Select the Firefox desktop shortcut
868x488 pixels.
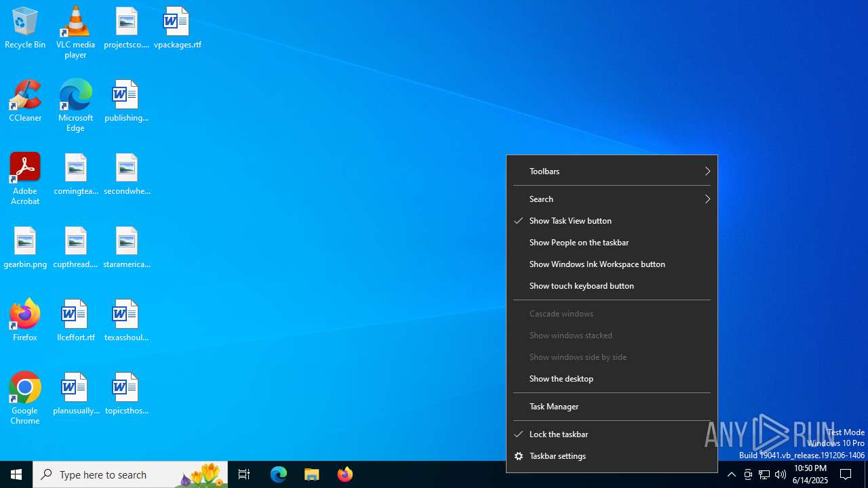point(25,321)
